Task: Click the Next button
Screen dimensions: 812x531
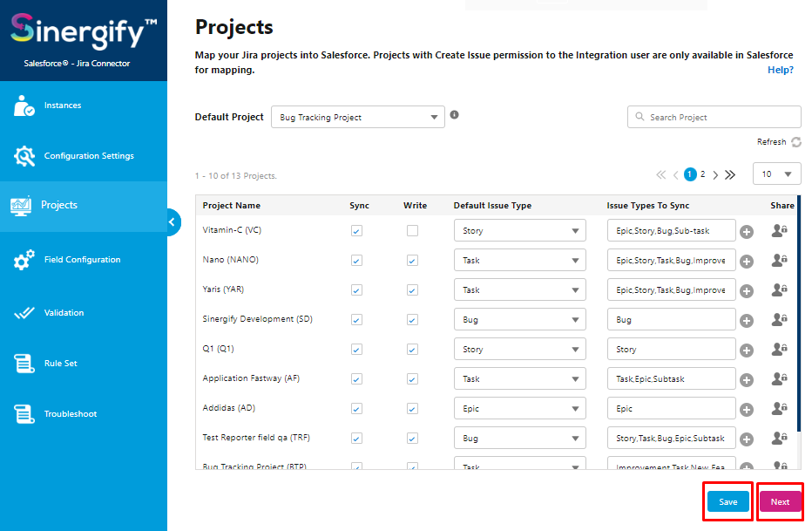Action: [x=780, y=501]
